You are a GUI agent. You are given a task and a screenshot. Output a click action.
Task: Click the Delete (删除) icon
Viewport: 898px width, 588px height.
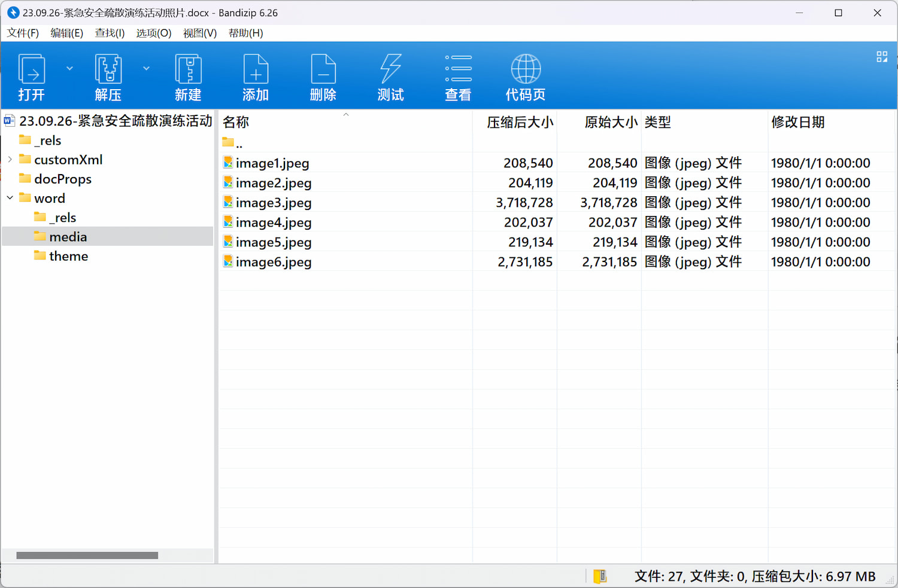[323, 77]
